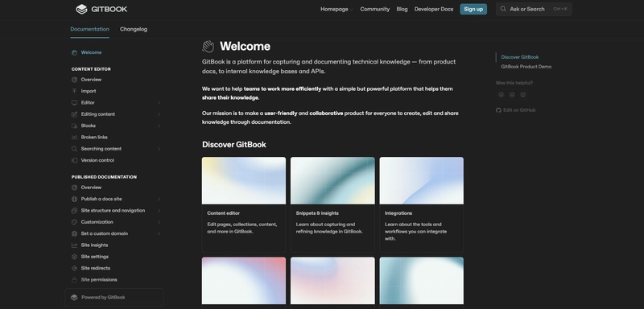Screen dimensions: 644x309
Task: Expand the Blocks section chevron
Action: click(159, 126)
